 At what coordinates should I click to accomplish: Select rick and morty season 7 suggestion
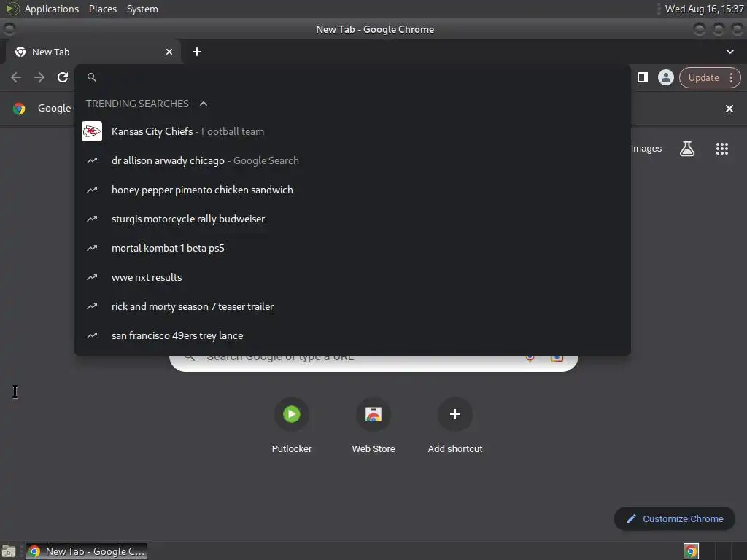(352, 306)
